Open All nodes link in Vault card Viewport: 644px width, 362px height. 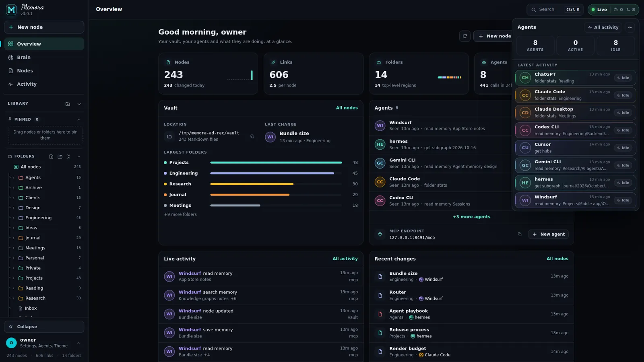pyautogui.click(x=347, y=108)
